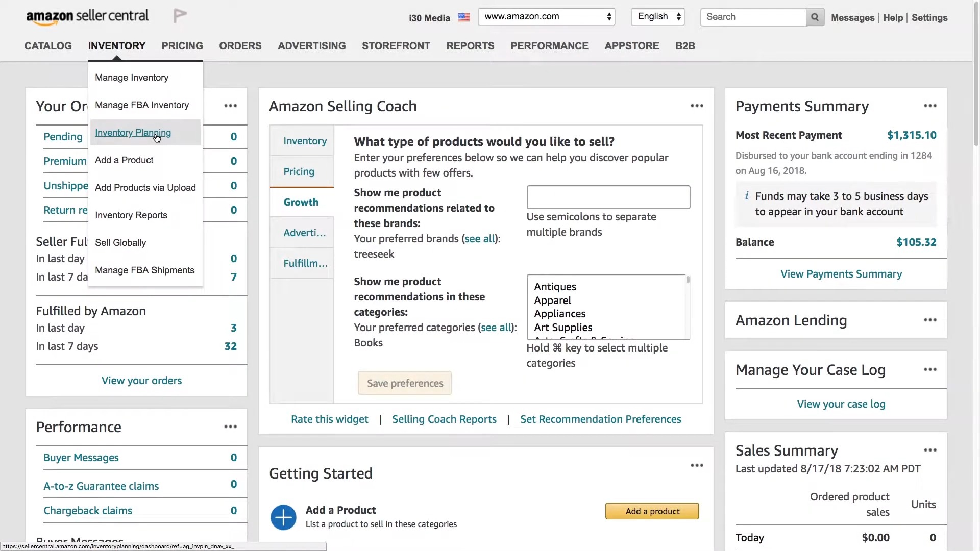This screenshot has width=980, height=551.
Task: Click the preferred brands text field
Action: pos(608,197)
